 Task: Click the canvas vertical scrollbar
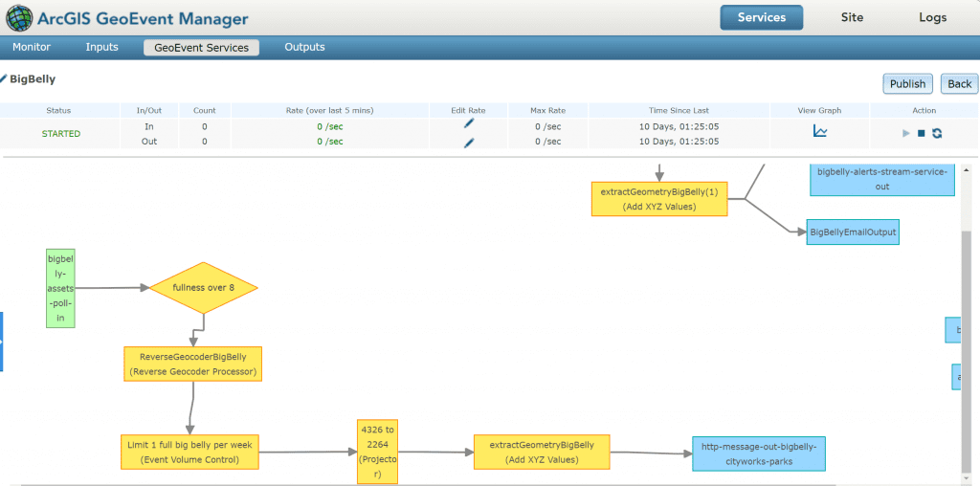click(967, 350)
